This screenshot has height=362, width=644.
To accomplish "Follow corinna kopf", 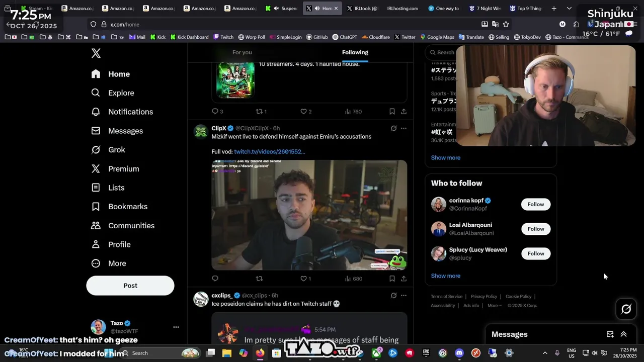I will [536, 204].
